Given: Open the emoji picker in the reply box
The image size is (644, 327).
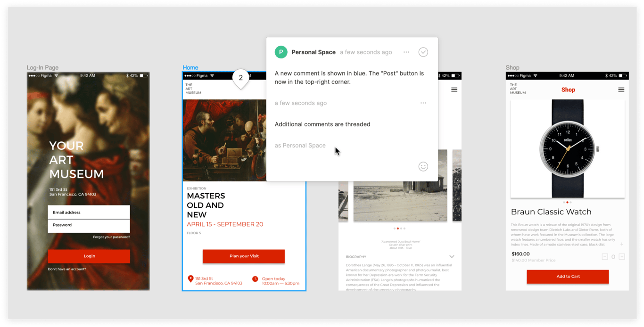Looking at the screenshot, I should click(x=423, y=166).
